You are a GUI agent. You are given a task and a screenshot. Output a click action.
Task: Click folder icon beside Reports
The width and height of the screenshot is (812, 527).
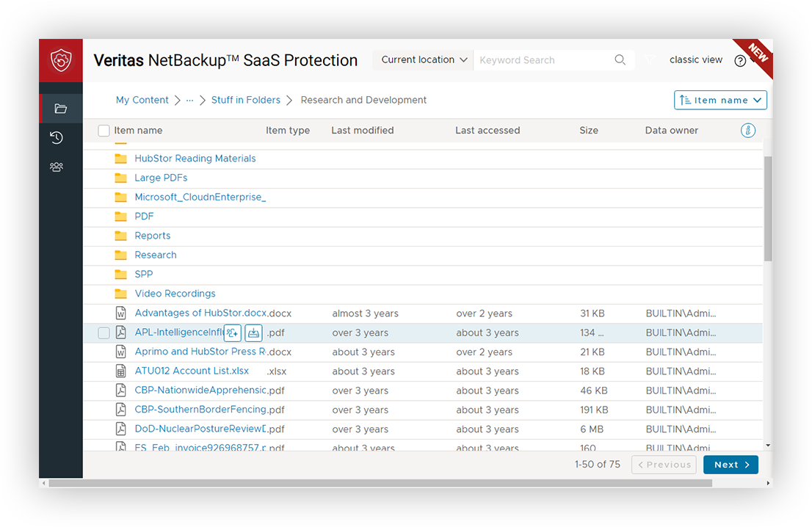click(x=120, y=236)
